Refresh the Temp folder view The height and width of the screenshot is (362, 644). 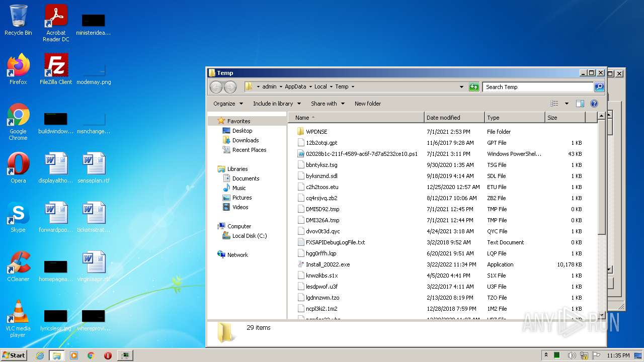474,87
